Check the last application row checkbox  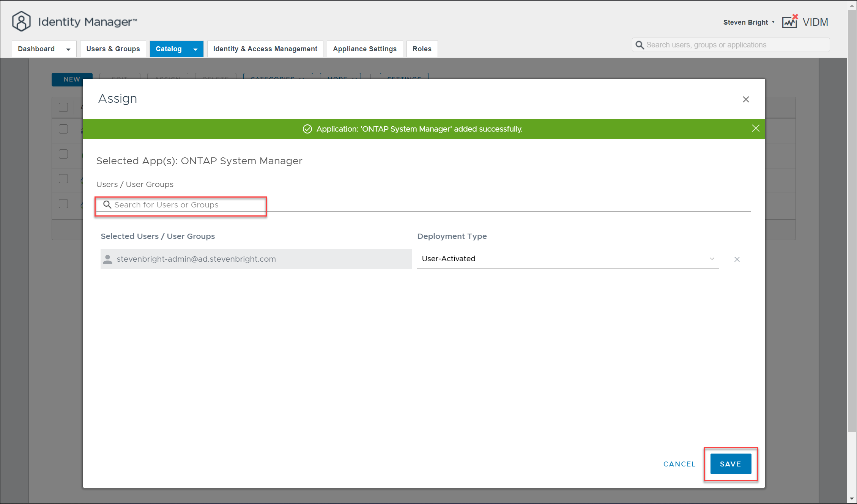(x=63, y=204)
